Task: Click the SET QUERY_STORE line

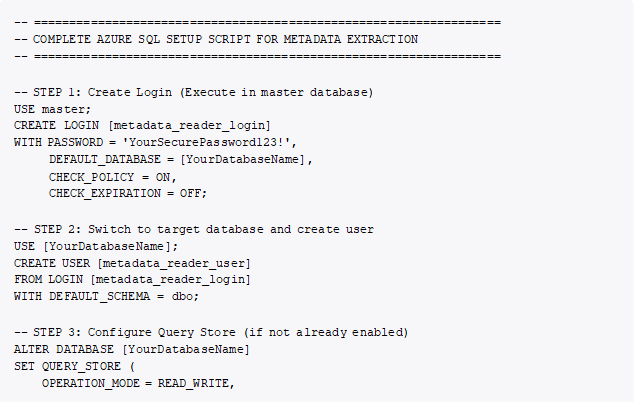Action: (x=75, y=367)
